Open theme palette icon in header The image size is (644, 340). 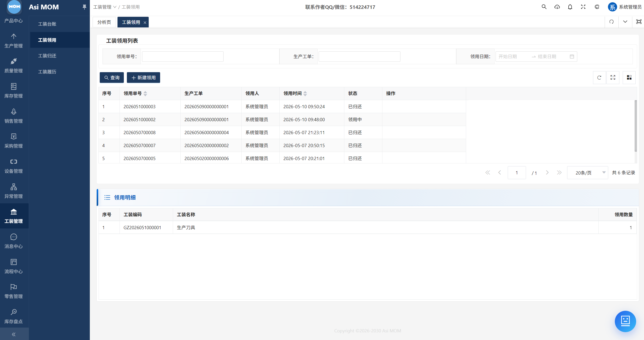coord(597,7)
